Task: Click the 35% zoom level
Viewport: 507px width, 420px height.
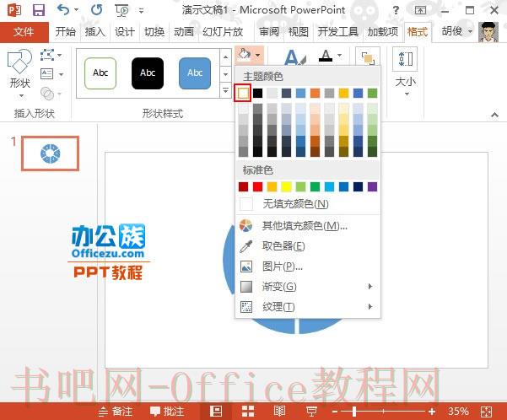Action: tap(458, 412)
